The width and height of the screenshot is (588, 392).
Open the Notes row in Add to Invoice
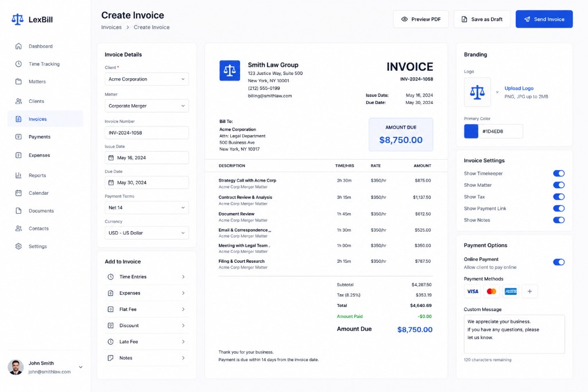(146, 358)
